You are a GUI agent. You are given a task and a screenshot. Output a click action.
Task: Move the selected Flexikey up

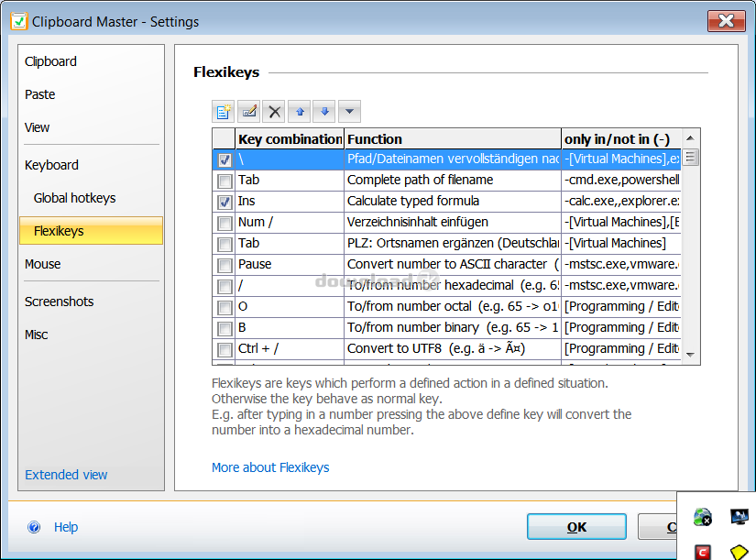pyautogui.click(x=300, y=112)
